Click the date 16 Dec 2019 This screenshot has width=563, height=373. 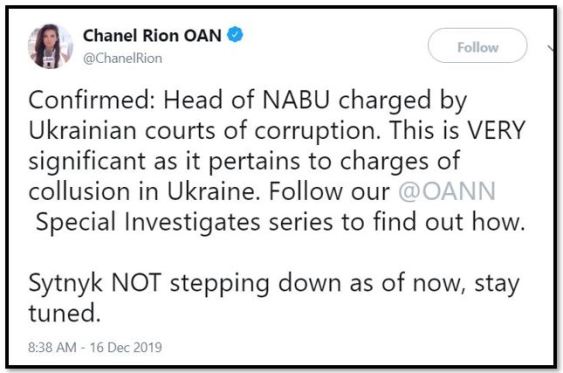click(126, 347)
